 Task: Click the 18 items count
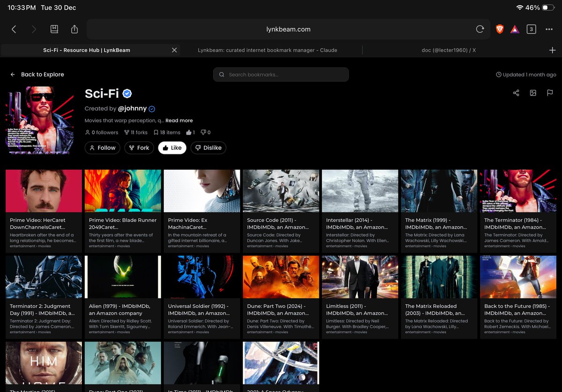point(167,132)
